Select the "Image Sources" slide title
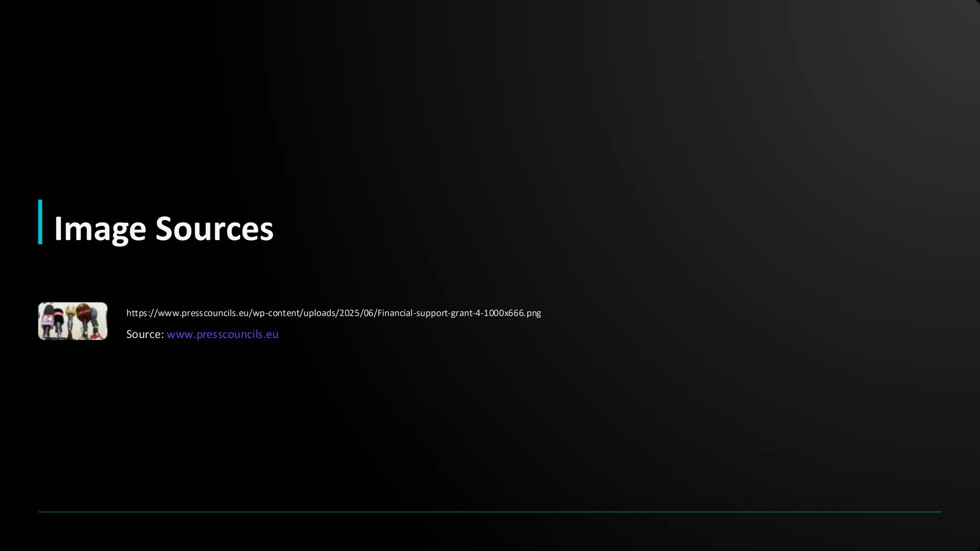Image resolution: width=980 pixels, height=551 pixels. point(164,228)
